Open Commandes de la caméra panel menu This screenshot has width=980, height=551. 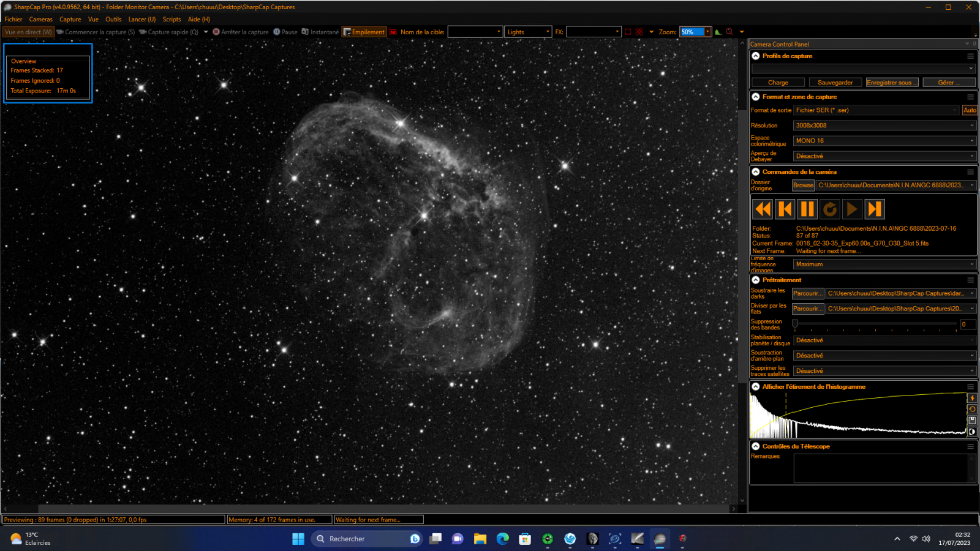[970, 172]
